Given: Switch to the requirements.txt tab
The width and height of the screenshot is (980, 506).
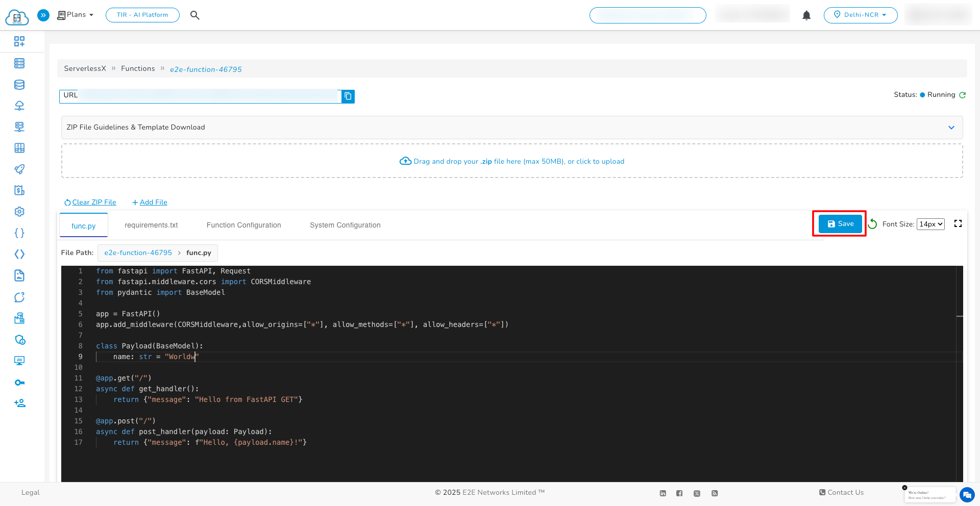Looking at the screenshot, I should pos(151,225).
